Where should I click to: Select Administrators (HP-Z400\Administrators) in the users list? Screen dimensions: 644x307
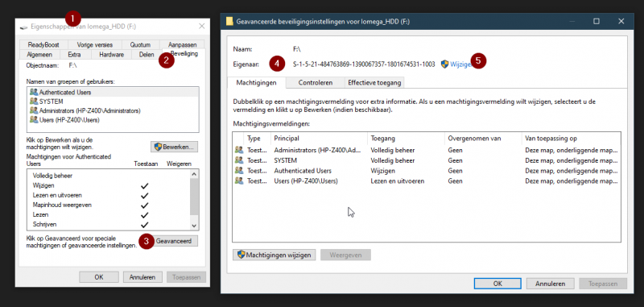[114, 111]
